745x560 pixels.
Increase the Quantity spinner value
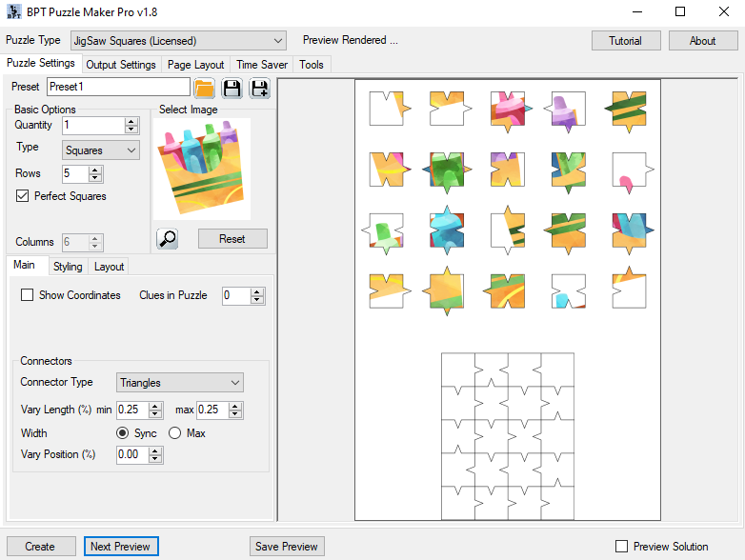[x=131, y=121]
